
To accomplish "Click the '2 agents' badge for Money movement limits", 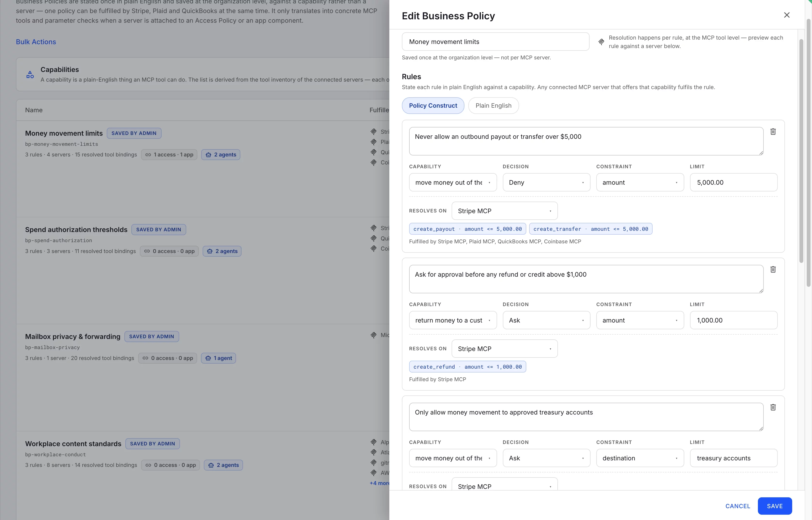I will (221, 155).
